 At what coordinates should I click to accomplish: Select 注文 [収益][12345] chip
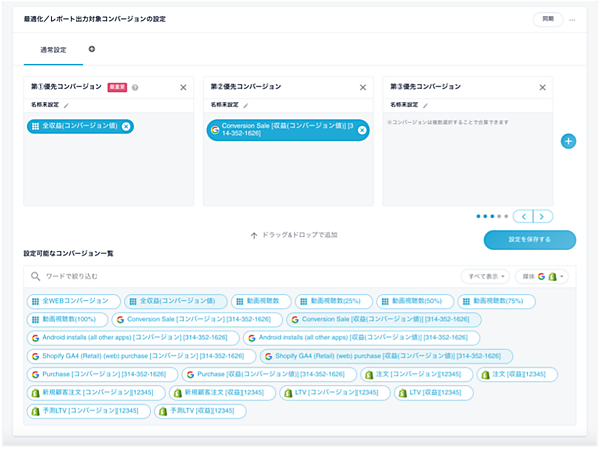click(x=517, y=375)
